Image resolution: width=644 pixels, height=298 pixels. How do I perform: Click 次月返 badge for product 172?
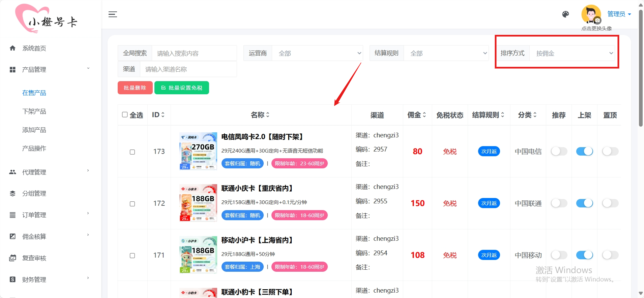point(489,203)
